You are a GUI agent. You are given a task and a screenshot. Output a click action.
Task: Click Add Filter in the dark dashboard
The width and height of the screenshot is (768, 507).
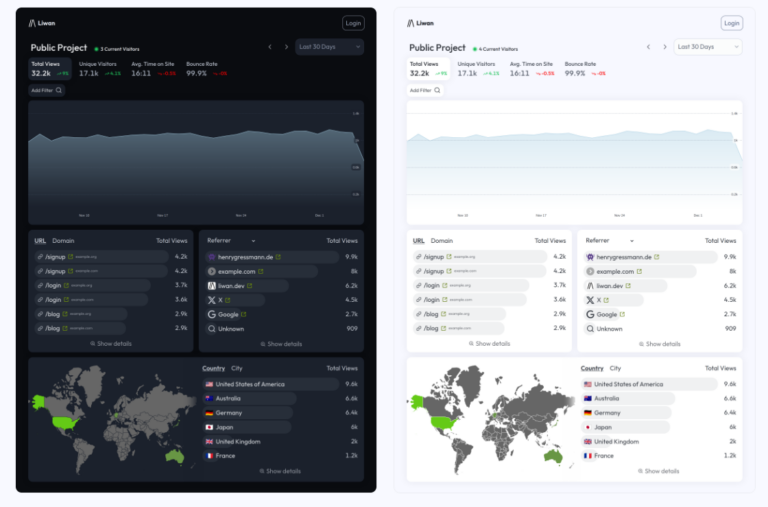click(x=47, y=90)
